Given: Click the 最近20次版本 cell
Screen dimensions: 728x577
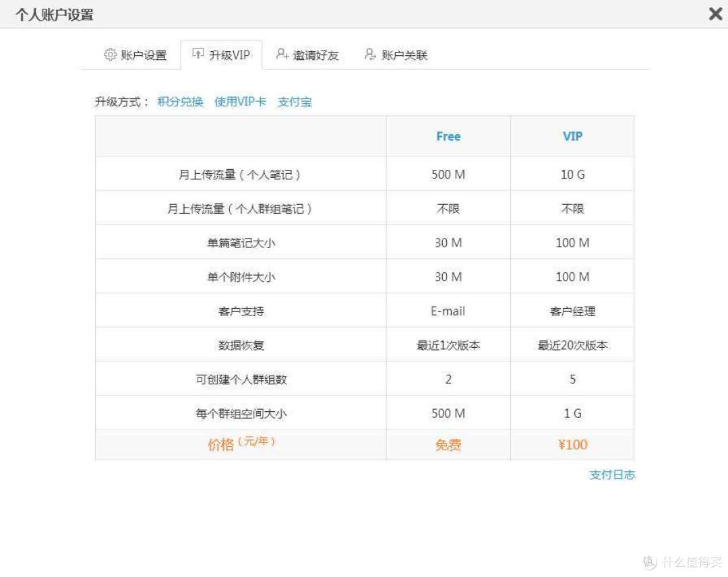Looking at the screenshot, I should point(572,345).
